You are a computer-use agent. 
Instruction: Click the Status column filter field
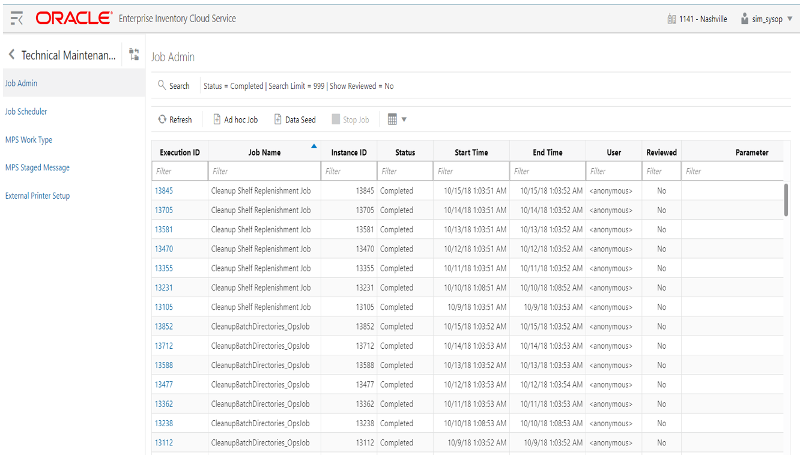[405, 171]
